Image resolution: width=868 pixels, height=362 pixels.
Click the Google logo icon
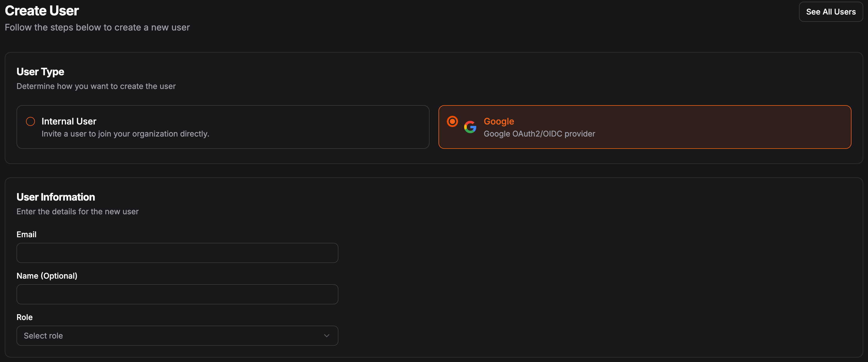click(x=470, y=127)
